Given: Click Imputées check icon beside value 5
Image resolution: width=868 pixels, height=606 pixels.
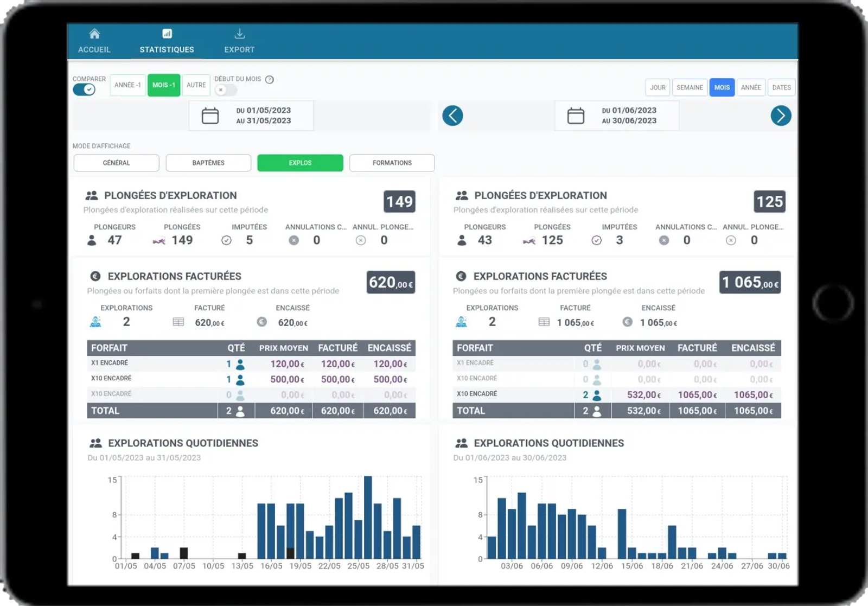Looking at the screenshot, I should coord(226,240).
